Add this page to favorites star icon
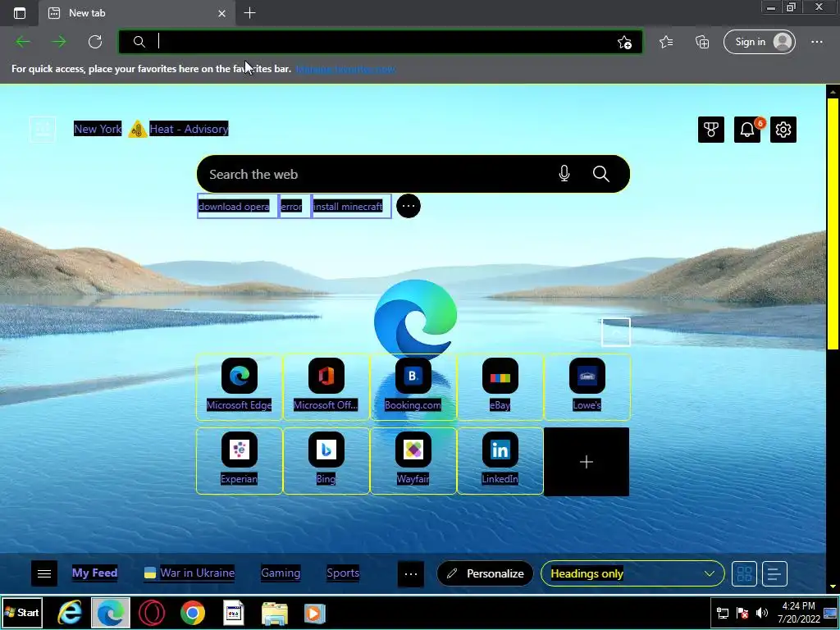The image size is (840, 630). click(x=624, y=43)
